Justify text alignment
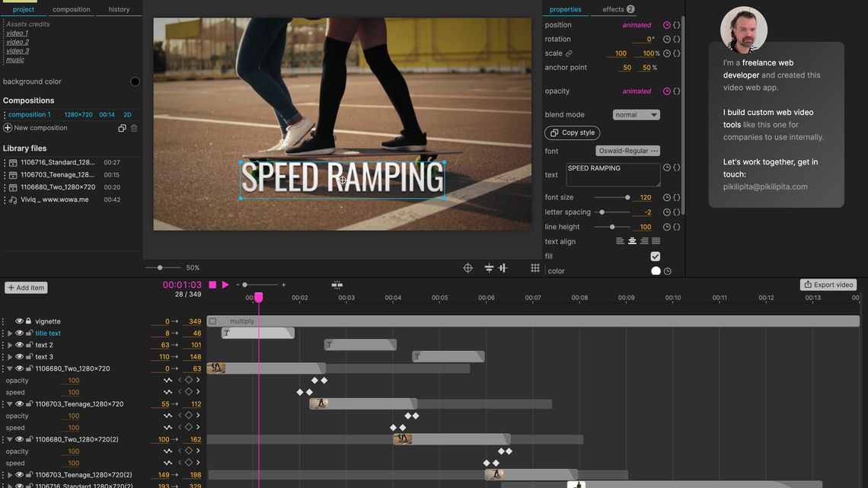This screenshot has height=488, width=868. pos(656,241)
